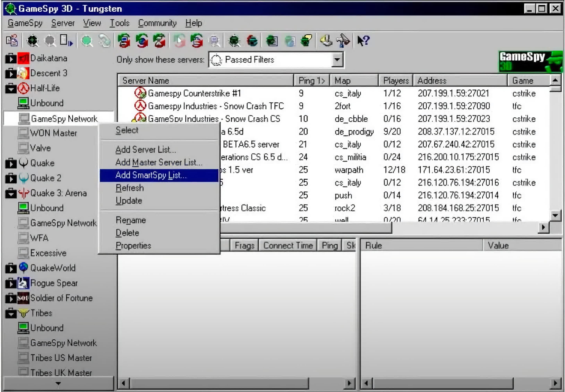Click the Soldier of Fortune game icon
The height and width of the screenshot is (392, 565).
pos(23,298)
